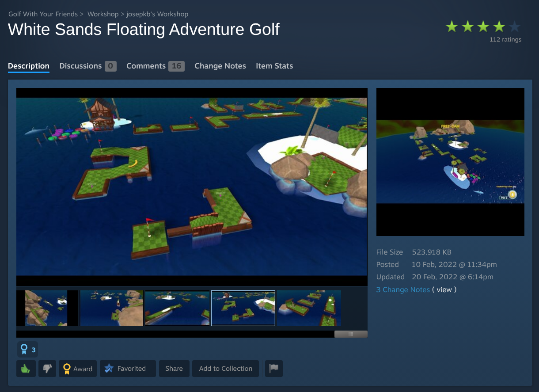The width and height of the screenshot is (539, 392).
Task: Toggle the Favorited button
Action: pyautogui.click(x=128, y=369)
